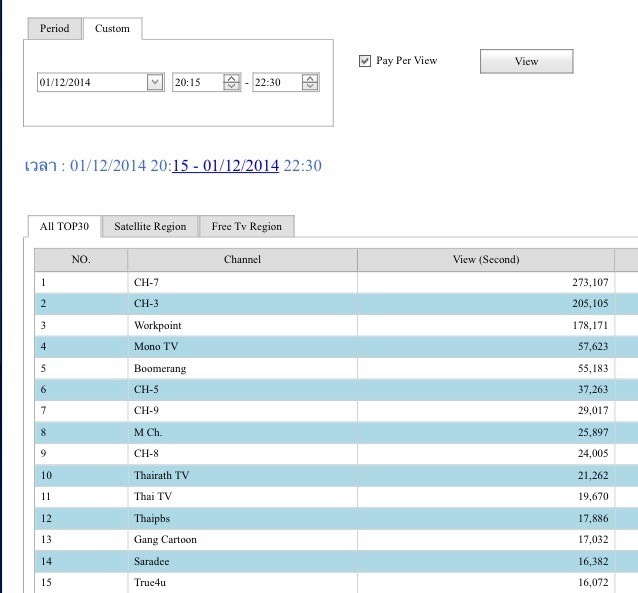Open the Satellite Region tab
The image size is (638, 593).
[150, 227]
